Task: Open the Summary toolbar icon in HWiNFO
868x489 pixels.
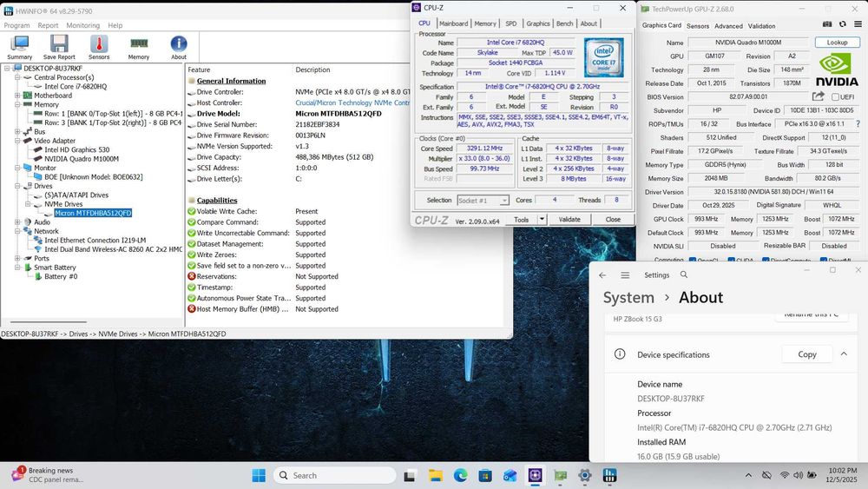Action: (20, 47)
